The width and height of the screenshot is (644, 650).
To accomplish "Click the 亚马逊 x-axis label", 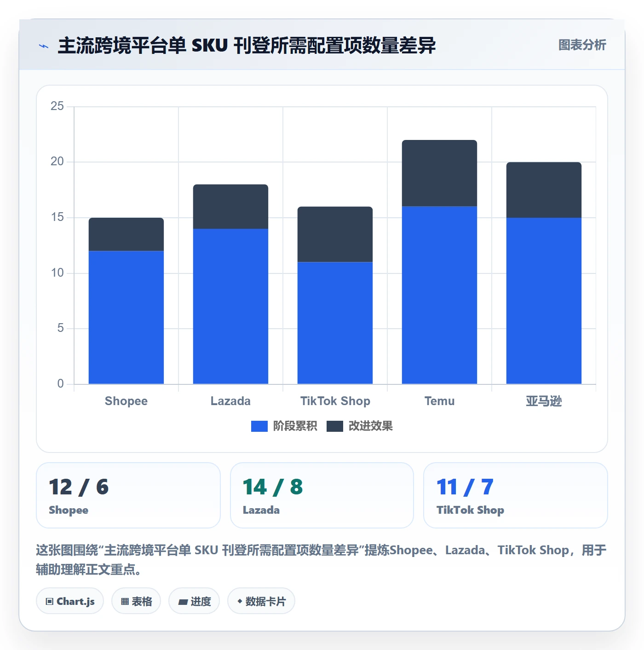I will tap(544, 401).
